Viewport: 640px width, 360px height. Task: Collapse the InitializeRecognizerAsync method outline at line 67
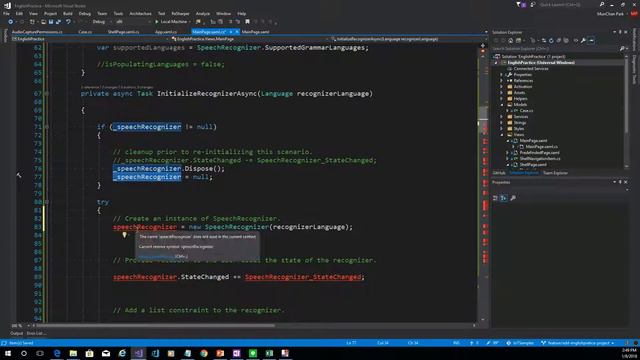[x=47, y=93]
